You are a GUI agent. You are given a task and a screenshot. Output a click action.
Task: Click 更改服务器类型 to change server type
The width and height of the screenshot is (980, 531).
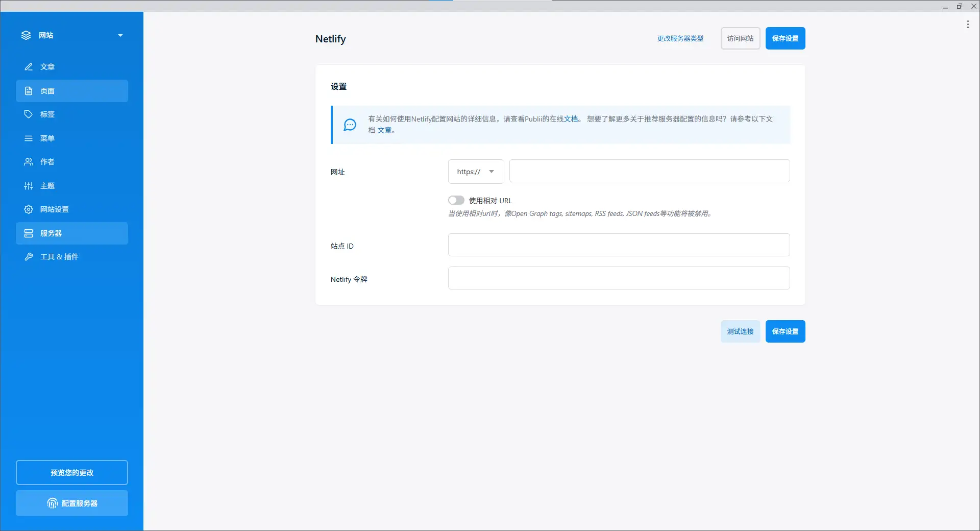tap(680, 38)
